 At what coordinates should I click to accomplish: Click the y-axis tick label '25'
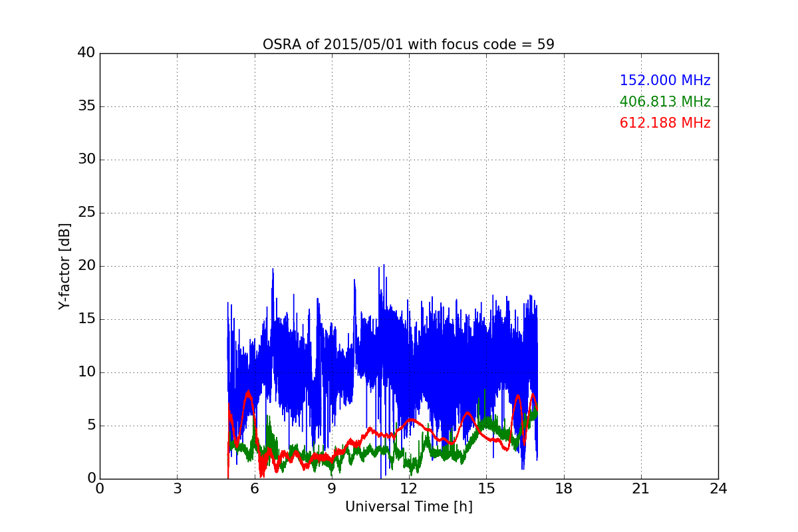86,213
